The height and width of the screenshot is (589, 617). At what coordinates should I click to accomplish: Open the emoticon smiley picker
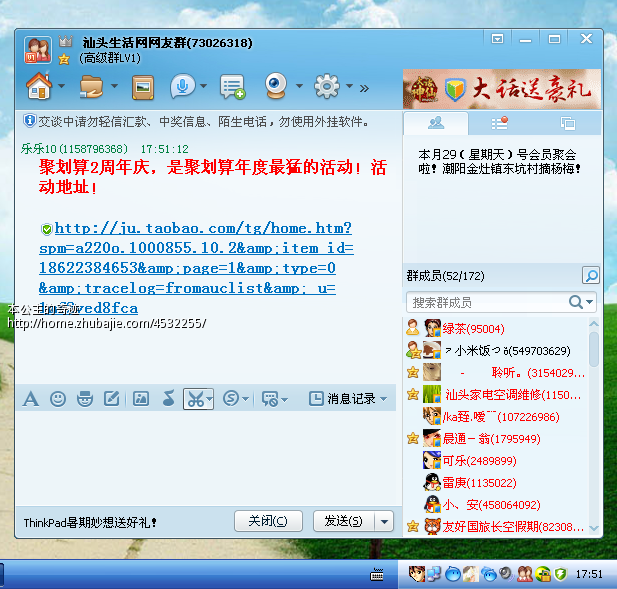point(58,399)
